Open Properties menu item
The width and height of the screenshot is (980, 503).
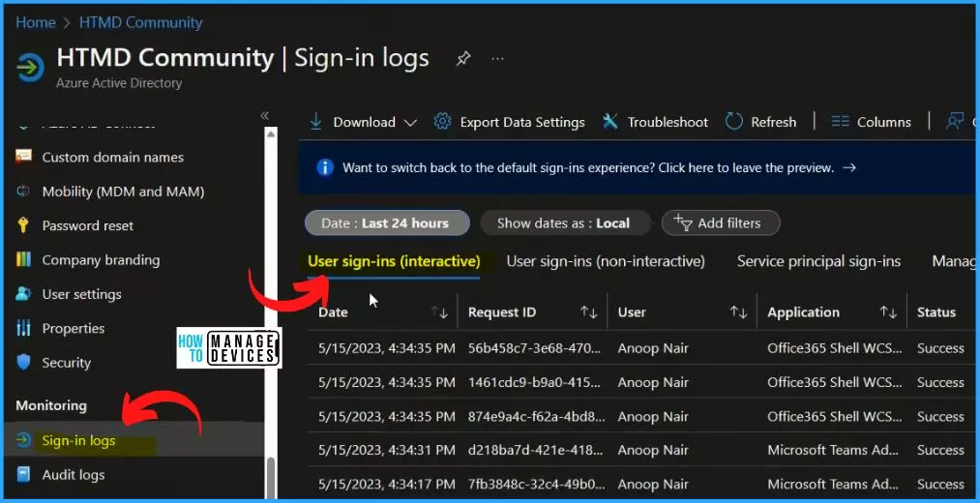coord(74,329)
